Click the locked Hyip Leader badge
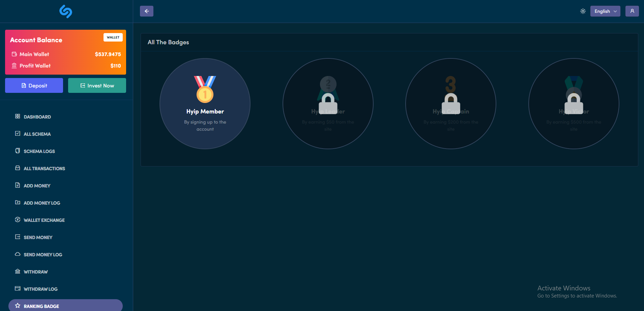 [328, 103]
